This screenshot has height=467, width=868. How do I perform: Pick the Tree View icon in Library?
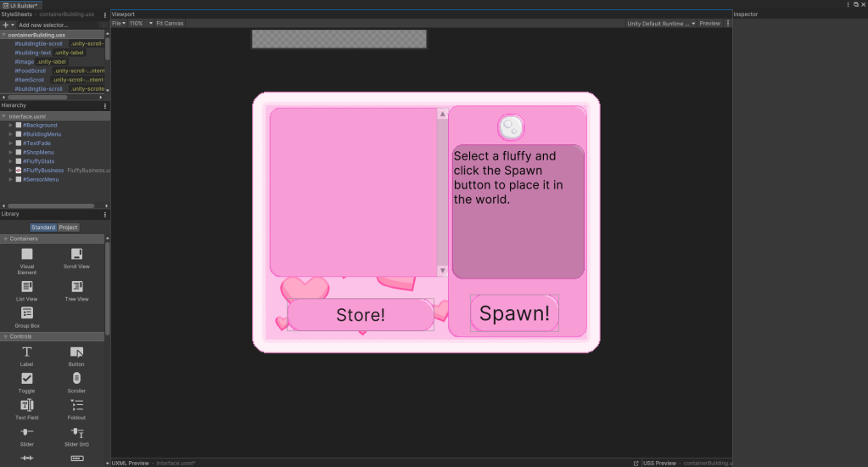[x=76, y=286]
